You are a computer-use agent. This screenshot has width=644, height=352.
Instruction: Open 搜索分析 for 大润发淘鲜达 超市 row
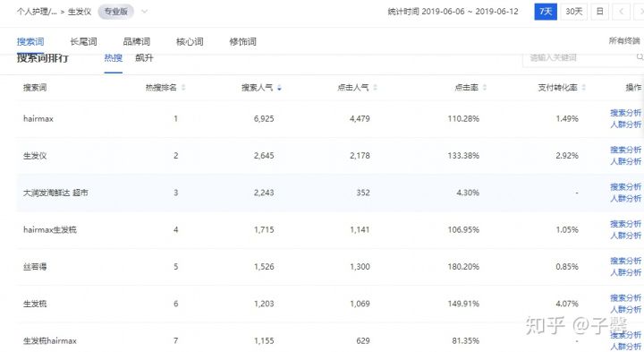point(625,186)
